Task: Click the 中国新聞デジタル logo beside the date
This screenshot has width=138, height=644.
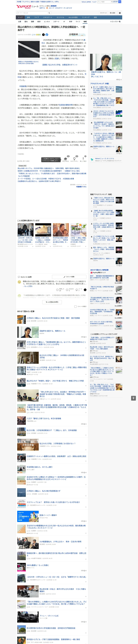Action: point(77,34)
